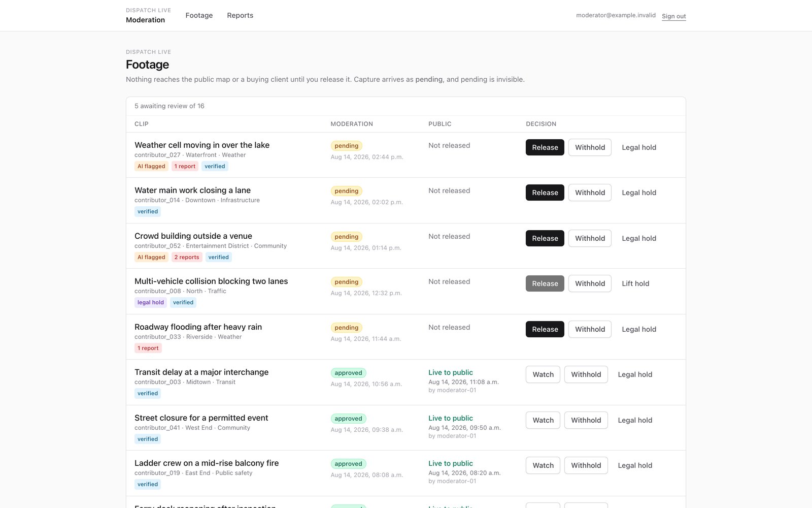Viewport: 812px width, 508px height.
Task: Click the '2 reports' tag on Crowd building clip
Action: click(187, 257)
